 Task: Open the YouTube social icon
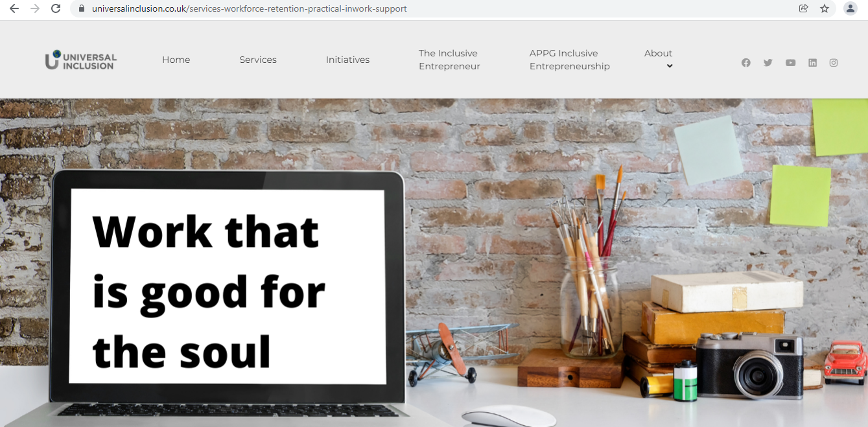click(790, 63)
